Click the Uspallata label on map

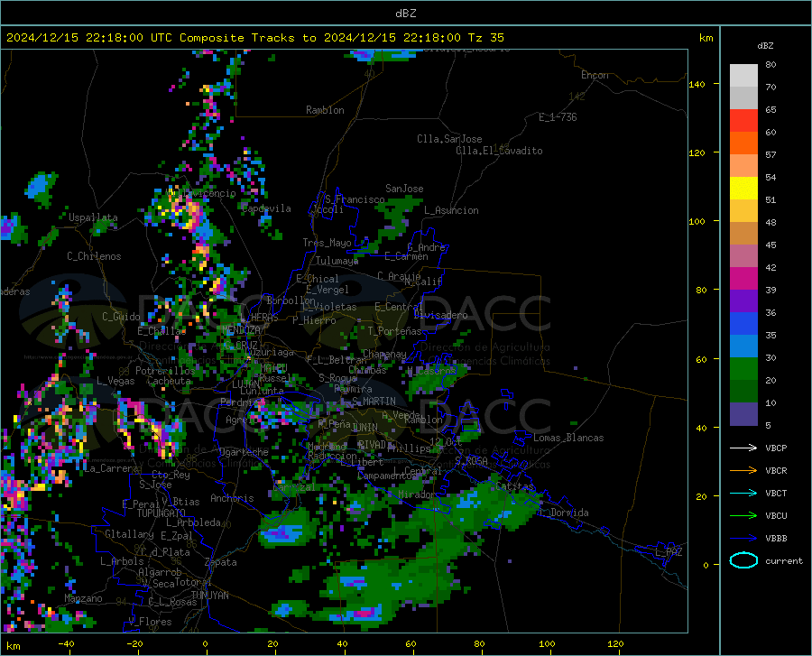pyautogui.click(x=93, y=217)
